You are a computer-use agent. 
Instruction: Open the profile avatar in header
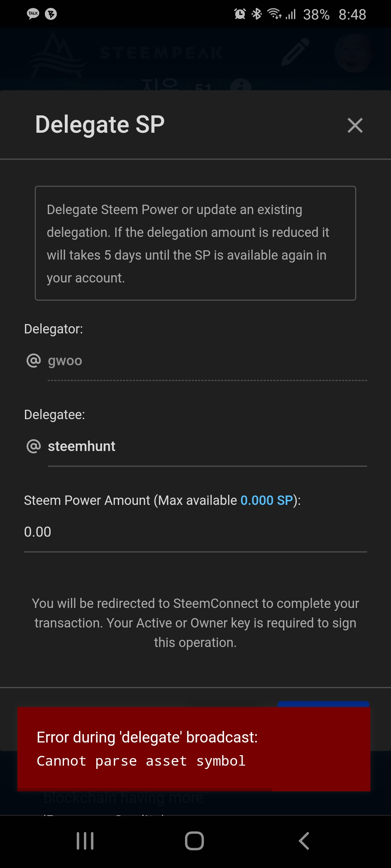[x=353, y=53]
